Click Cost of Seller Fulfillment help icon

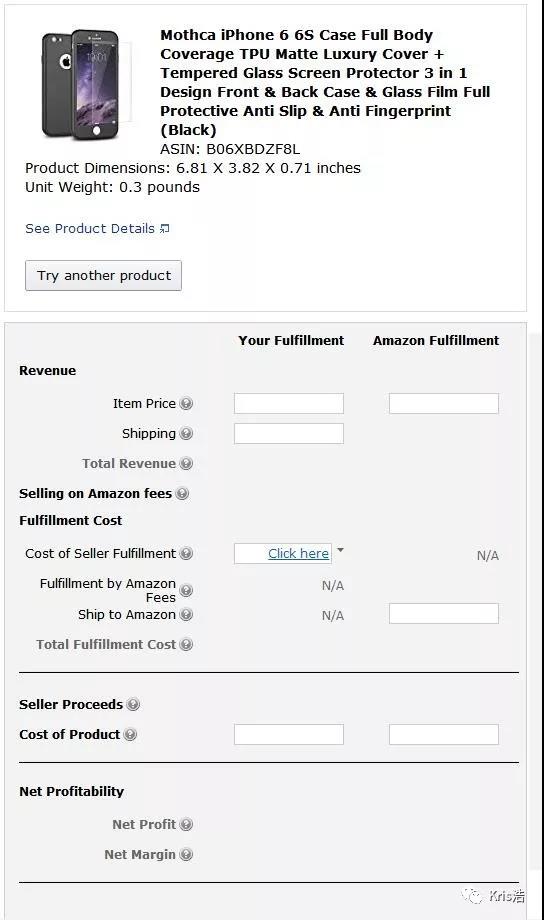click(186, 553)
